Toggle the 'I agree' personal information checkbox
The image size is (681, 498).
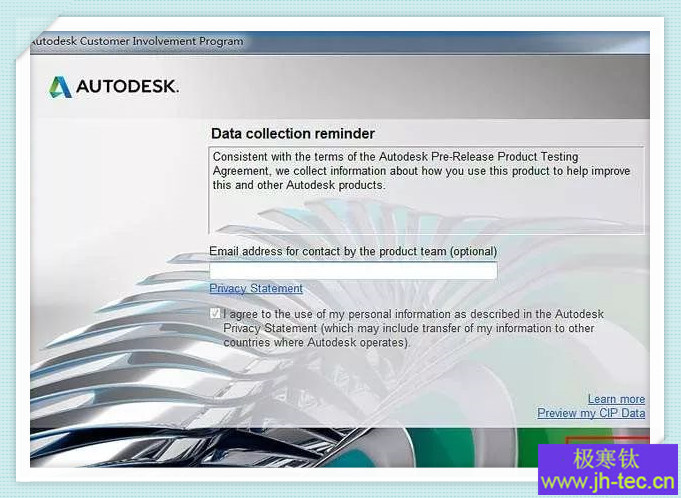click(x=215, y=313)
